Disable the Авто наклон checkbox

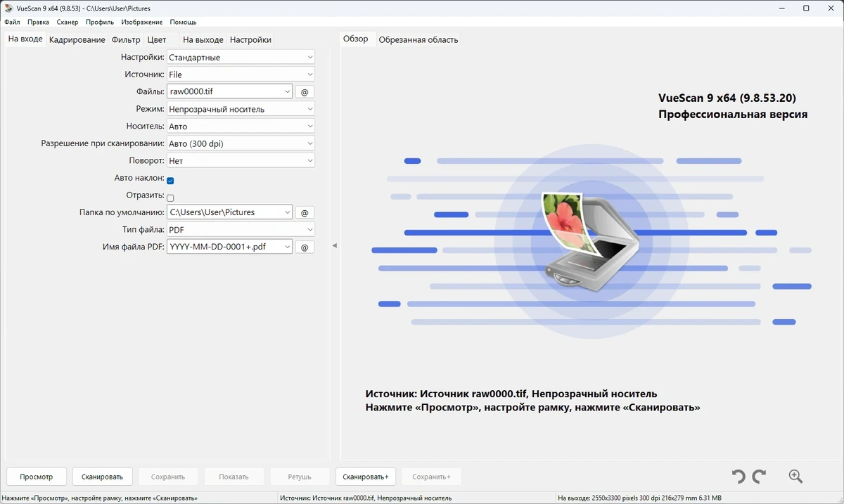point(170,181)
